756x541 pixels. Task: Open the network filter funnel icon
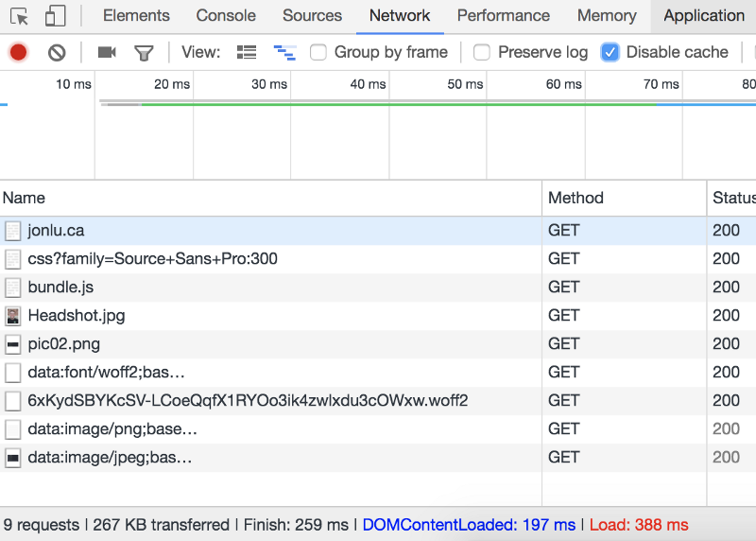(144, 52)
